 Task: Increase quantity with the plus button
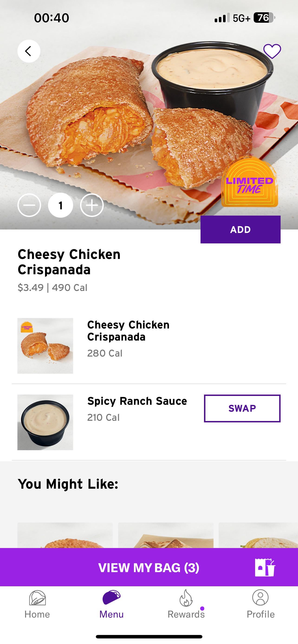pyautogui.click(x=92, y=205)
